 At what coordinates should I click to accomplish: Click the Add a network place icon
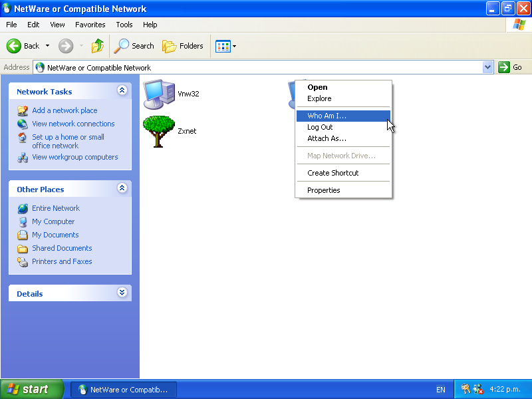click(x=23, y=110)
